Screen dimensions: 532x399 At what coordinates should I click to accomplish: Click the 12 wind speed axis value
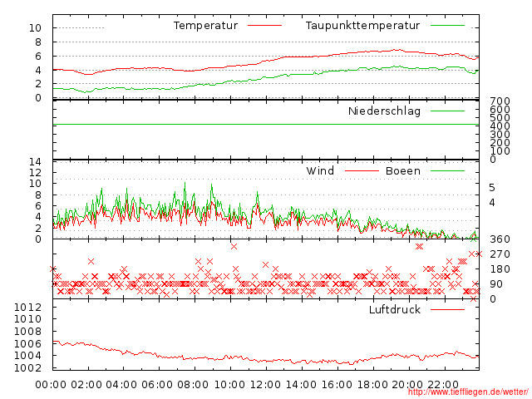click(35, 173)
